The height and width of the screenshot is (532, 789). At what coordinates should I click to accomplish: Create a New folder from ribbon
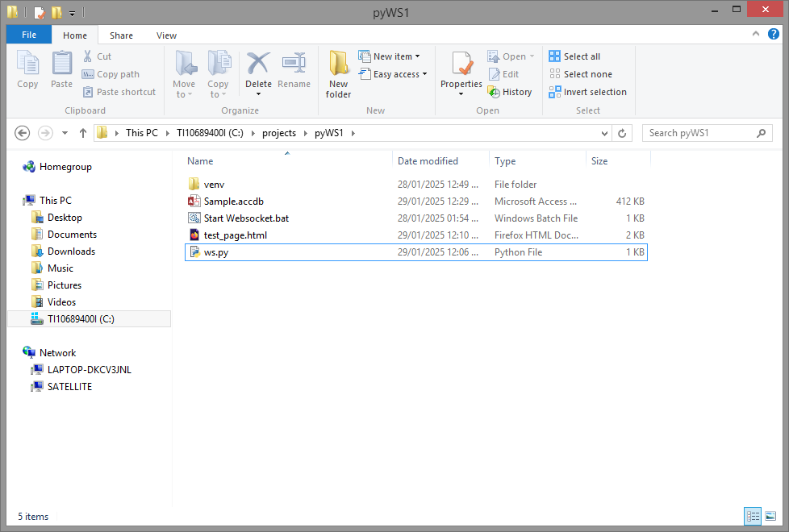pos(338,74)
